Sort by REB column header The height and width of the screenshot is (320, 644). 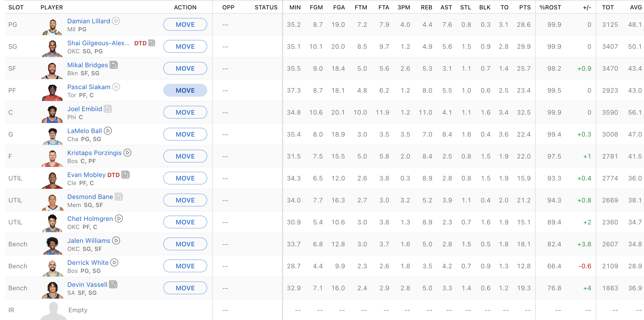426,7
